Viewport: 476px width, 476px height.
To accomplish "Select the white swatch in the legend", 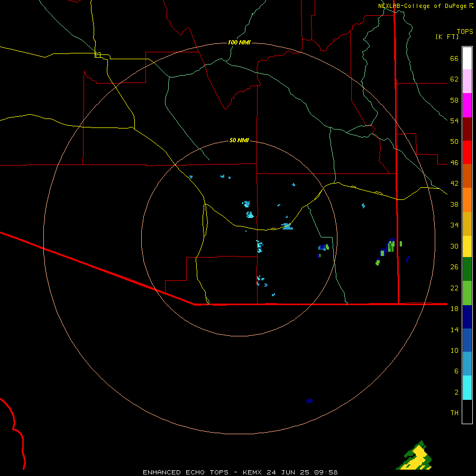I will coord(467,58).
